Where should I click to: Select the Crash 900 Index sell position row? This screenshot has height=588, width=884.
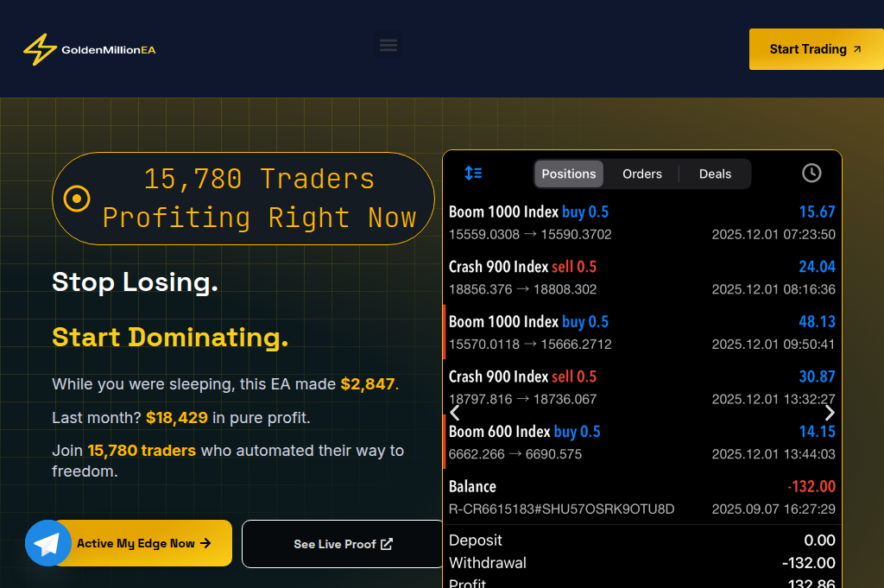click(639, 277)
